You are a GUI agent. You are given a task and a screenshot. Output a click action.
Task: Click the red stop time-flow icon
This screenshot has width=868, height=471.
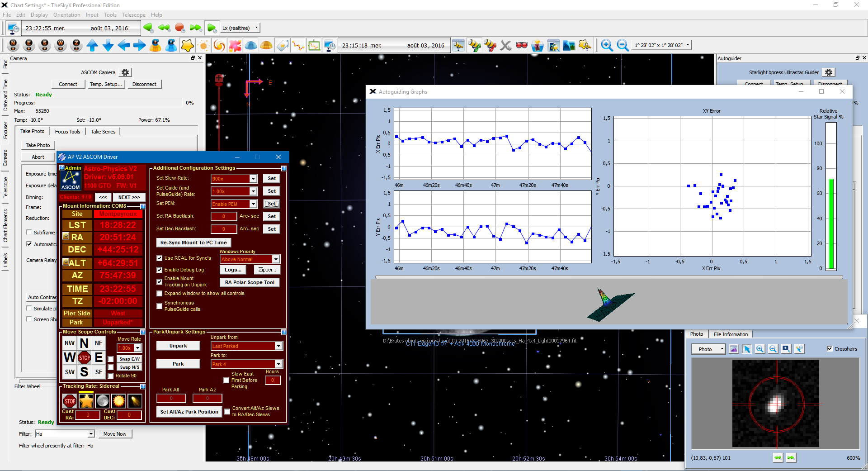point(179,28)
